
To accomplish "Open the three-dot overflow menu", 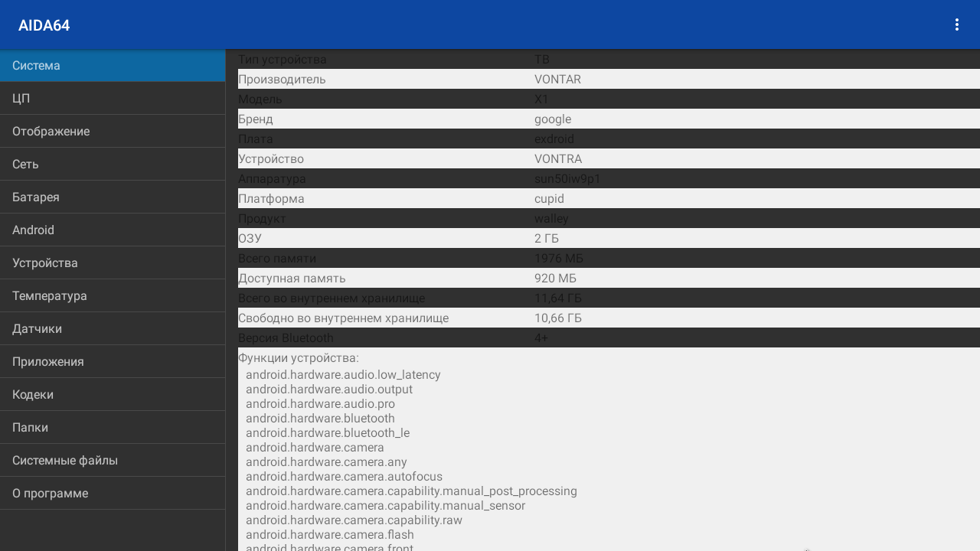I will pyautogui.click(x=956, y=25).
